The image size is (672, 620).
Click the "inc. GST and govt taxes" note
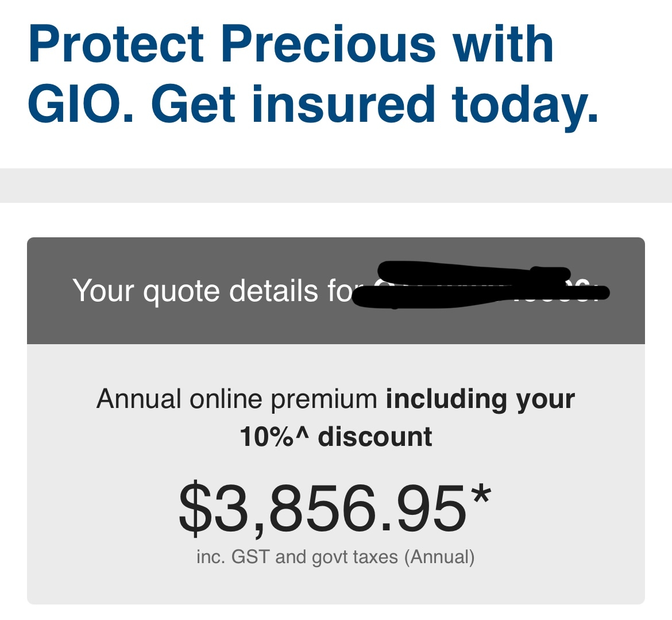coord(297,557)
